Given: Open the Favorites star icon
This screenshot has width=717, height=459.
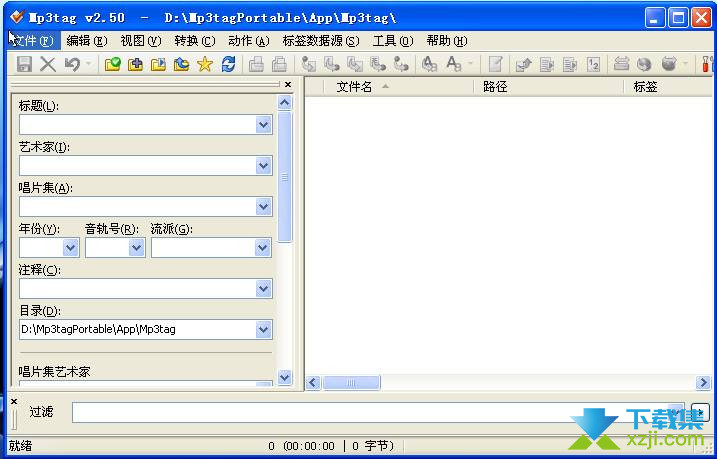Looking at the screenshot, I should (x=205, y=64).
